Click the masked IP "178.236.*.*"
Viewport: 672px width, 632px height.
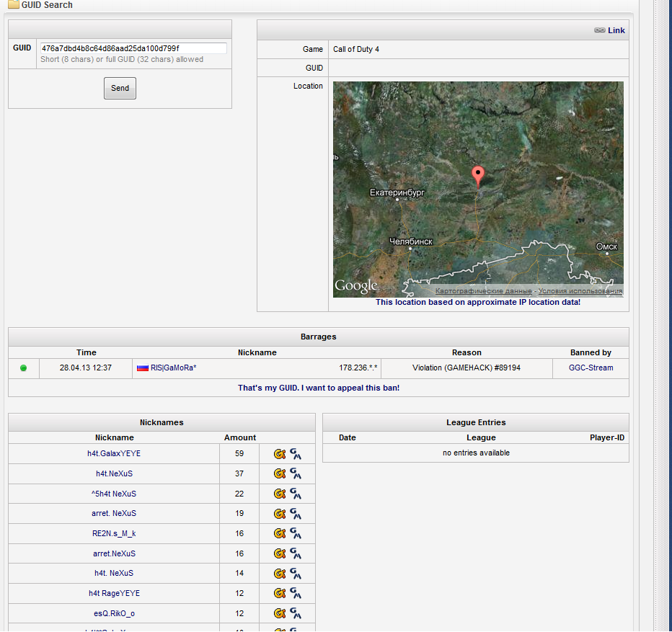pos(358,368)
